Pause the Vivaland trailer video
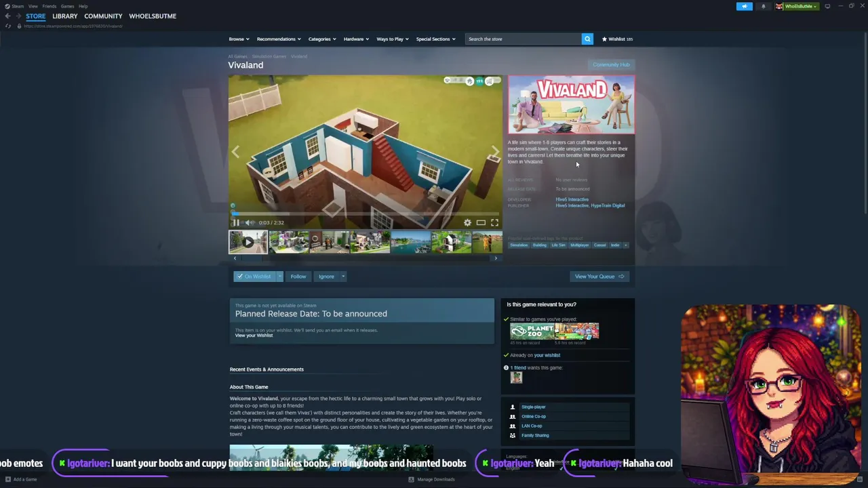 point(235,222)
